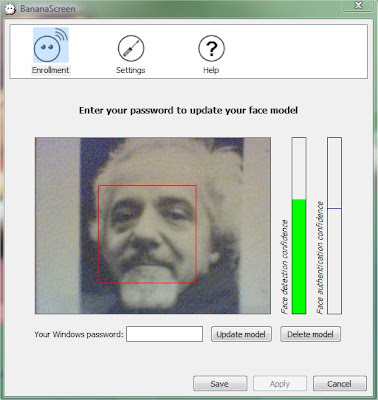The width and height of the screenshot is (378, 400).
Task: Click the face authentication confidence bar
Action: click(x=334, y=226)
